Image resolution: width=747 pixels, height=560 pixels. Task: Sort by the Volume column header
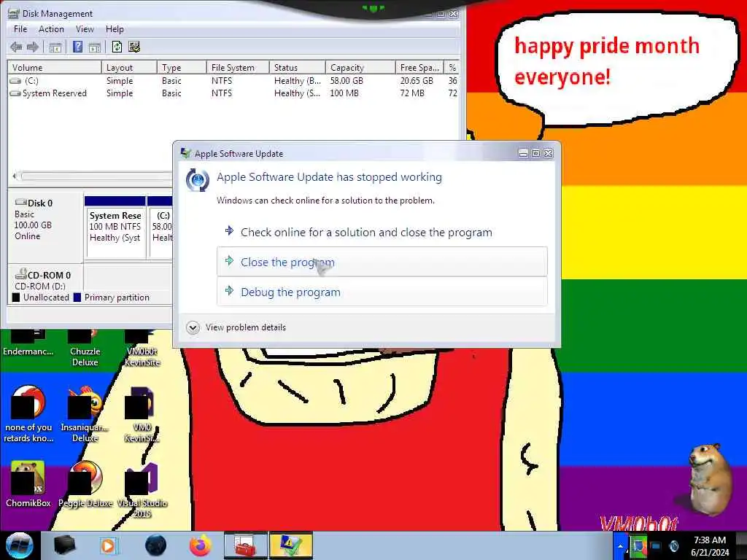click(54, 68)
